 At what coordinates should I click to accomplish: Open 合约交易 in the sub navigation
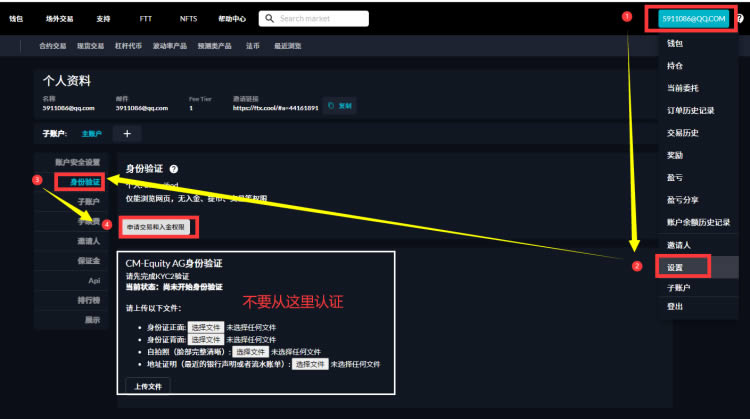click(52, 46)
